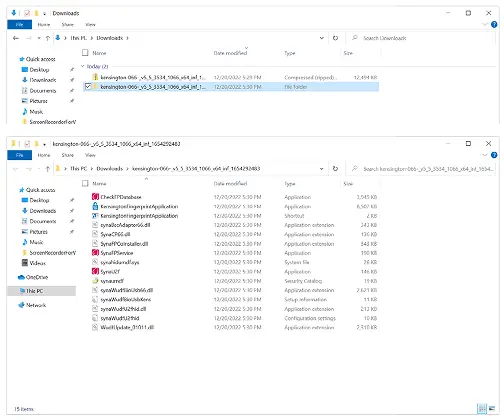Click the New folder icon in the kensington window title bar
This screenshot has height=420, width=504.
(36, 144)
